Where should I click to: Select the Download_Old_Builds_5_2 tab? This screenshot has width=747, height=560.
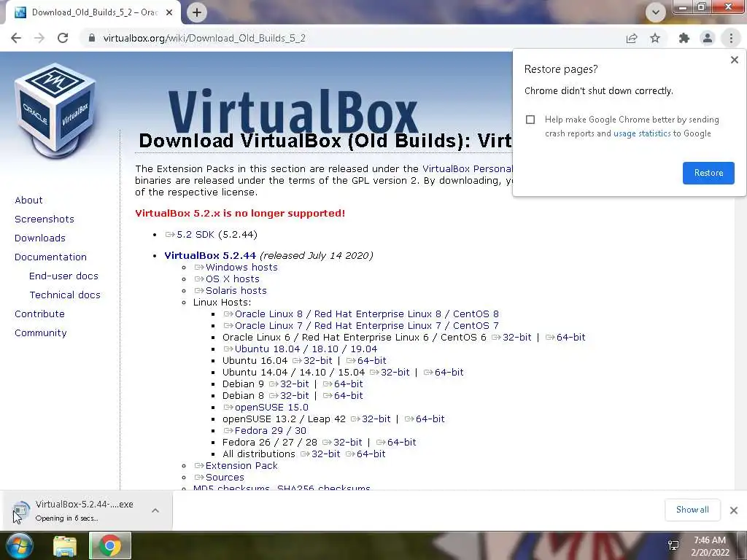[x=93, y=12]
